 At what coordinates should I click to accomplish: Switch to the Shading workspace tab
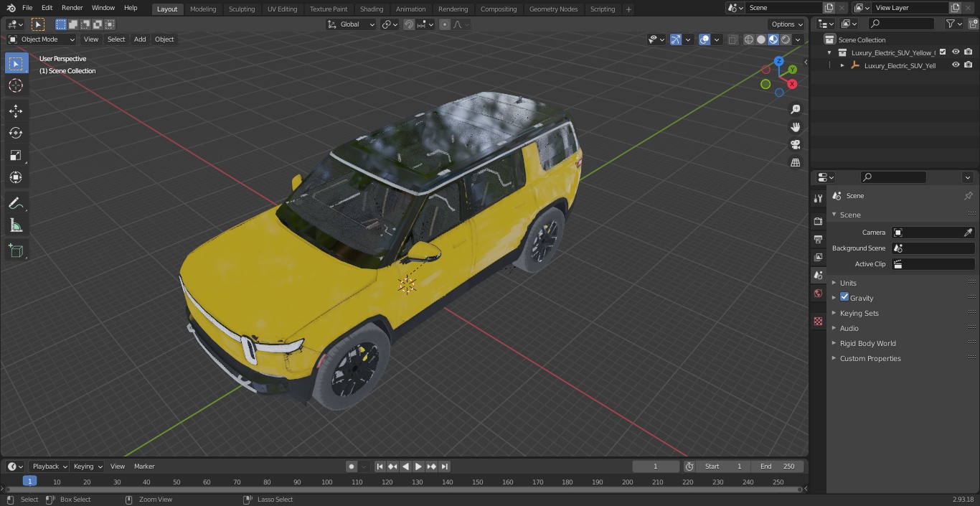tap(372, 9)
